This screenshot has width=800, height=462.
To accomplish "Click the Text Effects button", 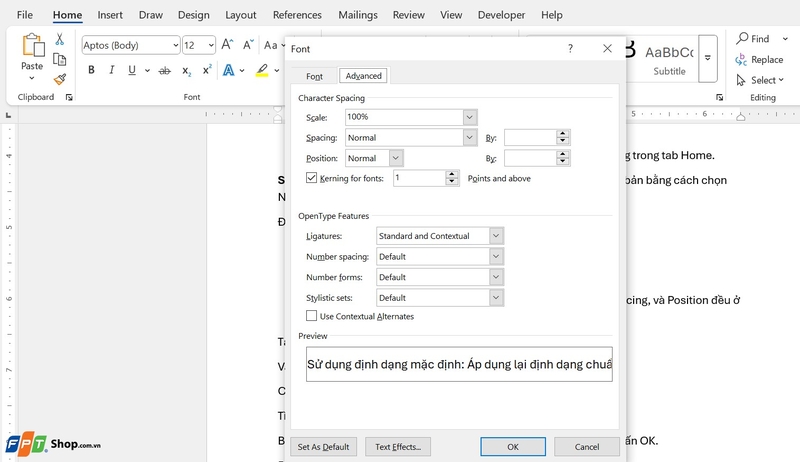I will [x=398, y=447].
